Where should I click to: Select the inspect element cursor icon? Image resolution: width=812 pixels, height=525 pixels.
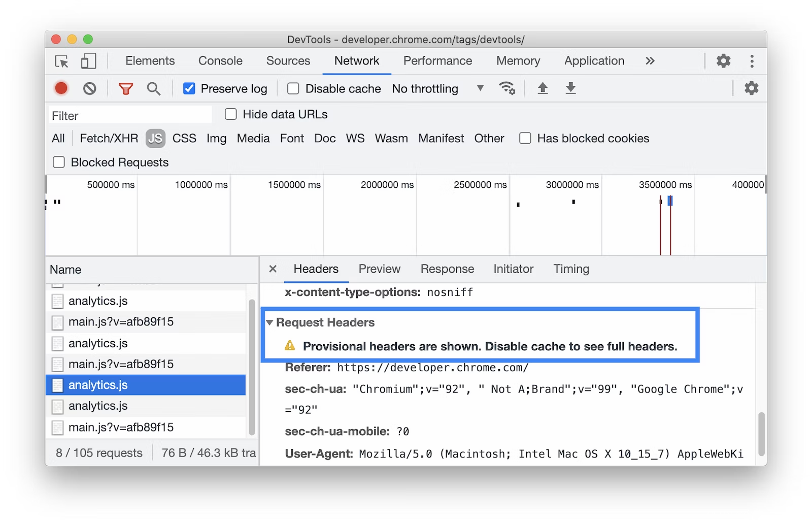[x=61, y=61]
